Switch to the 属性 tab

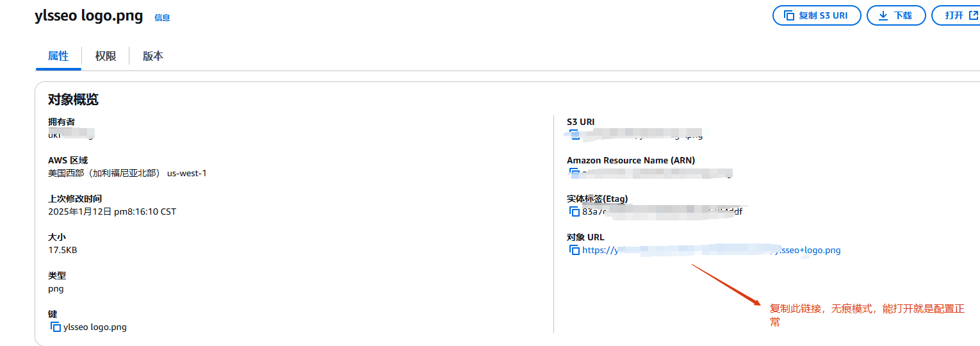(58, 56)
